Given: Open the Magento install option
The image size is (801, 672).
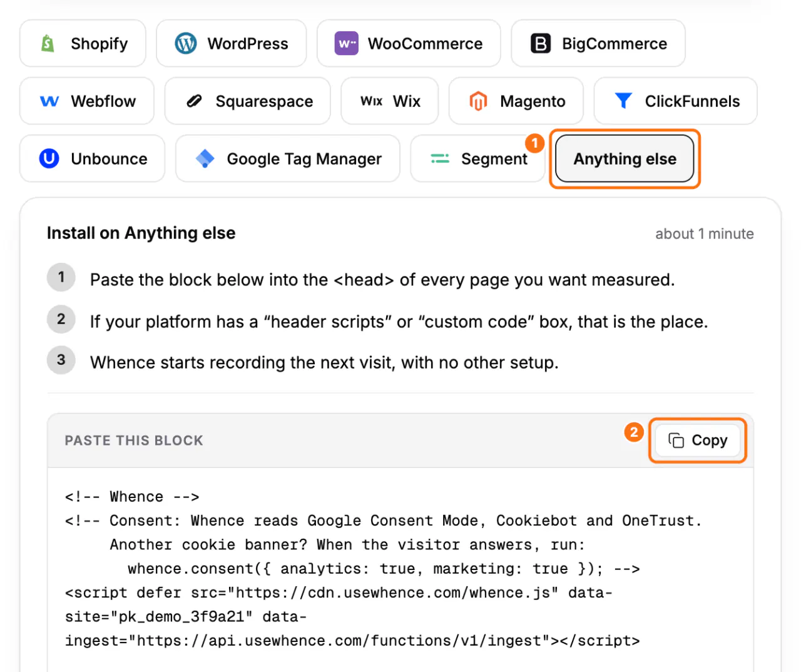Looking at the screenshot, I should pyautogui.click(x=516, y=101).
